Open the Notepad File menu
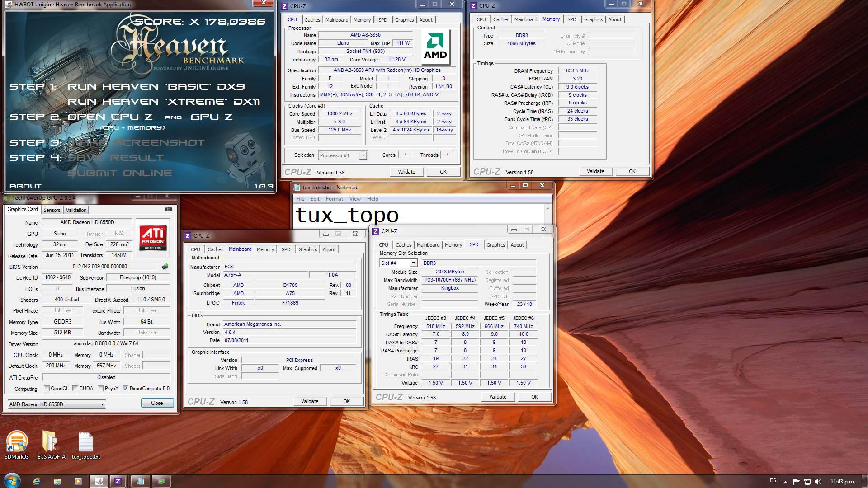Viewport: 868px width, 488px height. 300,199
